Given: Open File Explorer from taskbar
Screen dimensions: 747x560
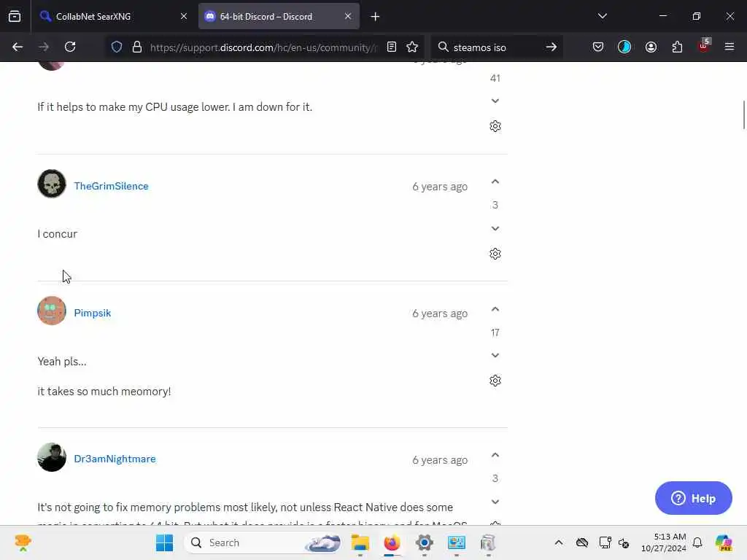Looking at the screenshot, I should coord(360,542).
